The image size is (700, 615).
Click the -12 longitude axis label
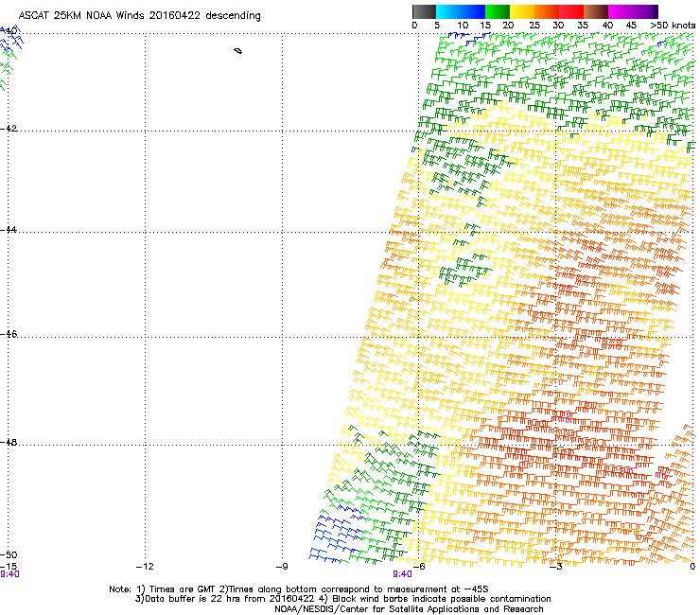point(145,567)
